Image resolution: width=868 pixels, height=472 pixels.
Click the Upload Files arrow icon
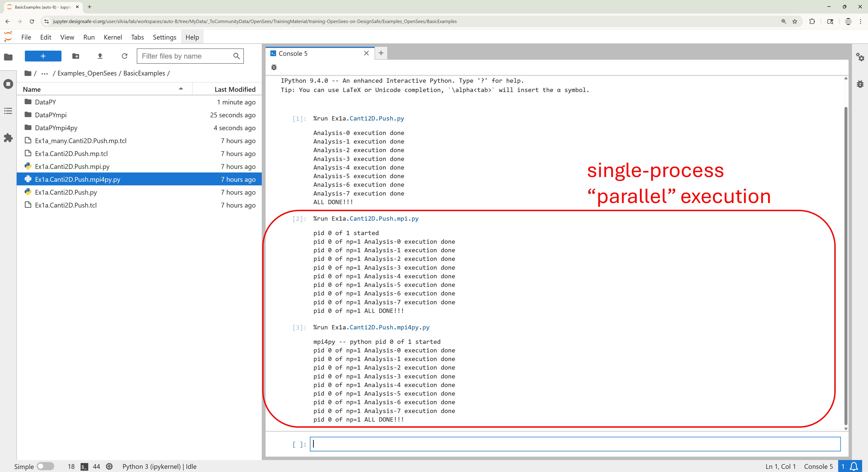pyautogui.click(x=100, y=56)
